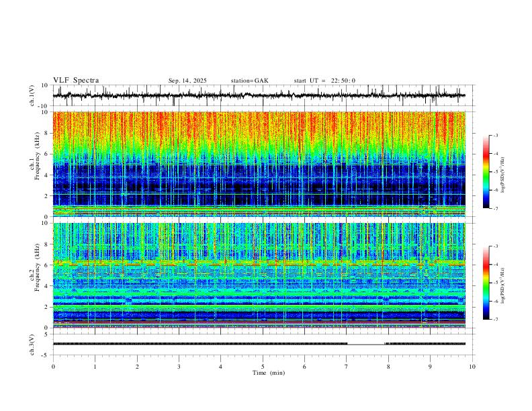Click the lower colorbar log(PSD) label

(502, 286)
